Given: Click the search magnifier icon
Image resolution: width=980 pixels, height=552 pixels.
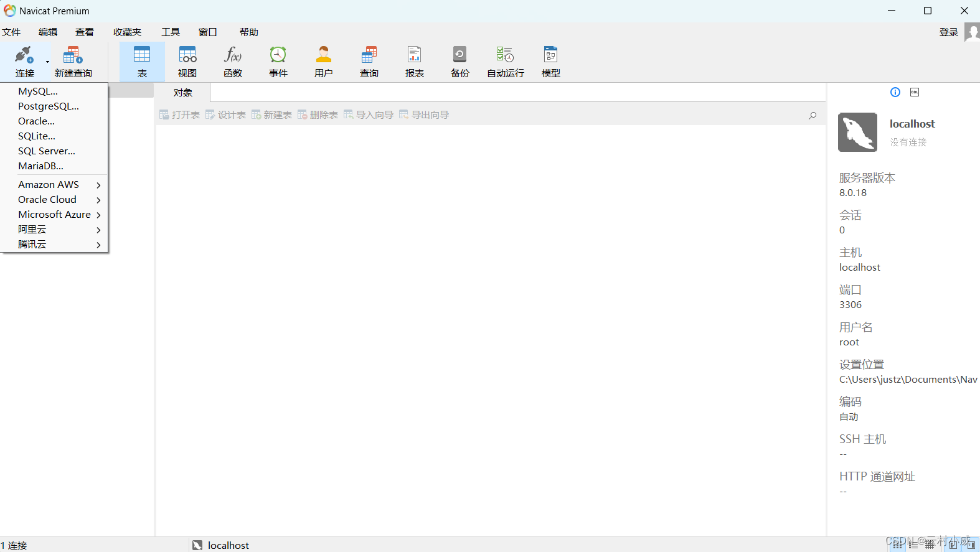Looking at the screenshot, I should coord(813,115).
